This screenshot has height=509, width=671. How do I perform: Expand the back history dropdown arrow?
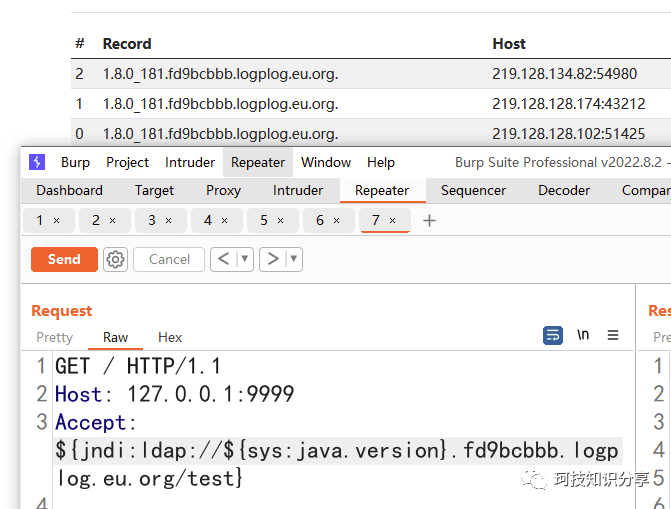point(245,259)
